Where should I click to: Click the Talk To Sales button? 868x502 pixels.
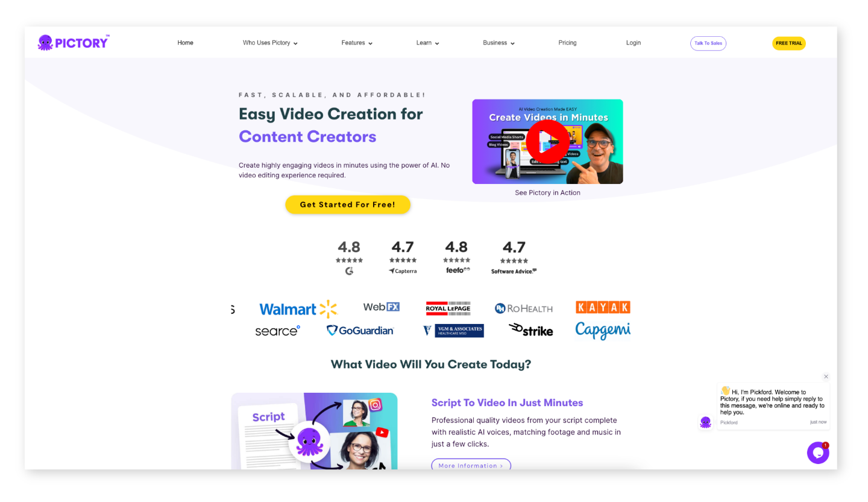(x=708, y=43)
